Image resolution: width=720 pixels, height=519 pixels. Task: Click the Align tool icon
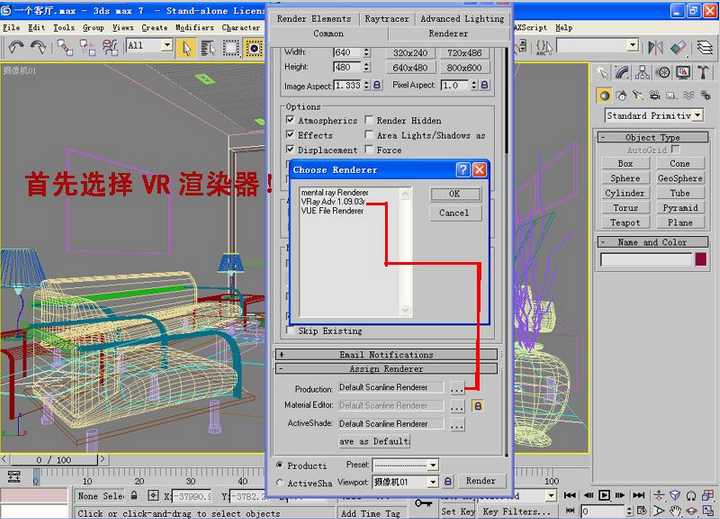678,47
